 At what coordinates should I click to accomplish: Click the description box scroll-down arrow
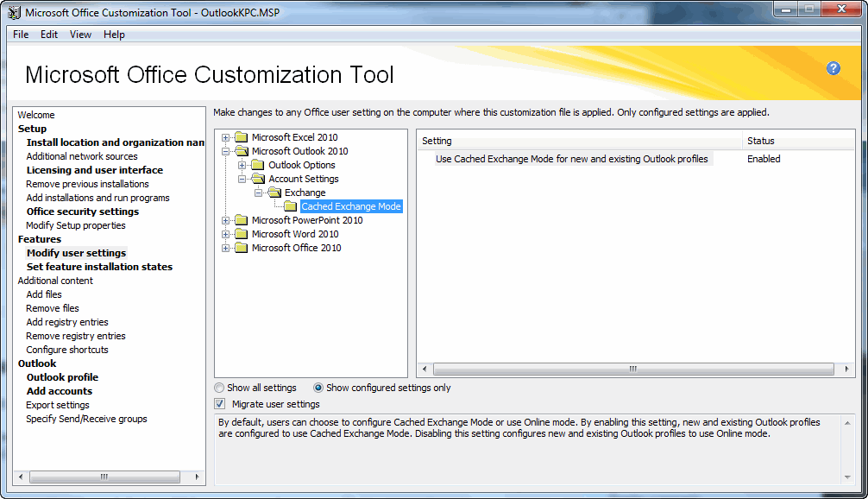(847, 477)
